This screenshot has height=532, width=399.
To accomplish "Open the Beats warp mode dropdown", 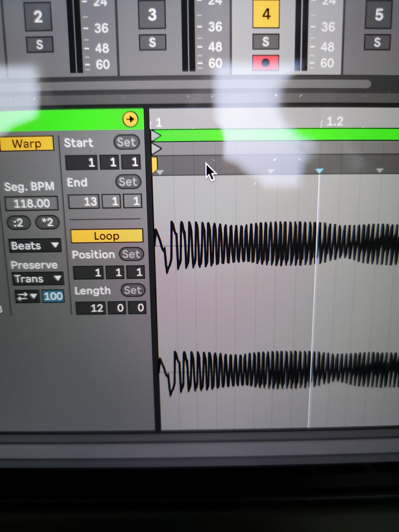I will click(35, 246).
